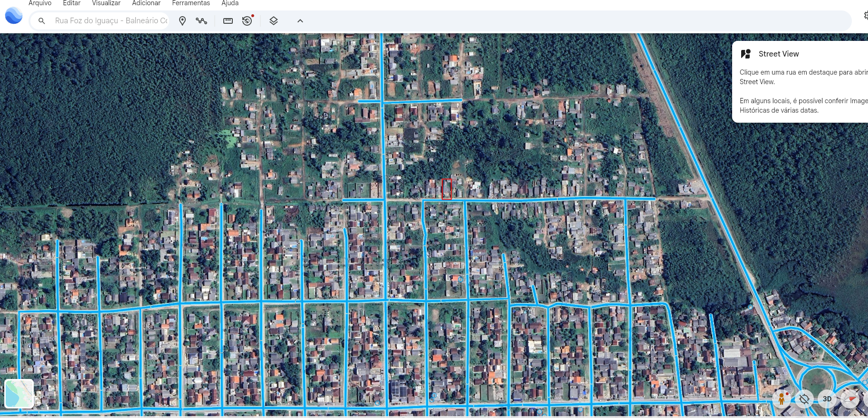Viewport: 868px width, 418px height.
Task: Select the draw path or polygon tool
Action: point(201,21)
